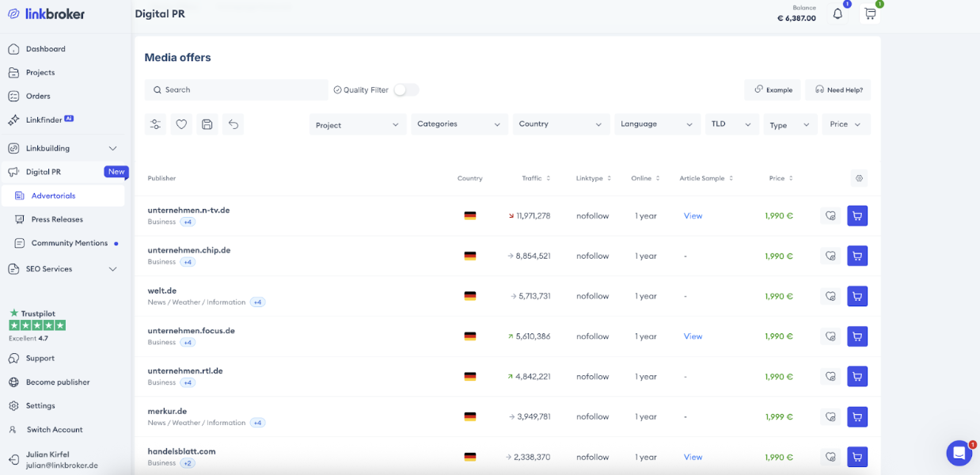Add welt.de to favorites watchlist
Screen dimensions: 980x475
(830, 296)
